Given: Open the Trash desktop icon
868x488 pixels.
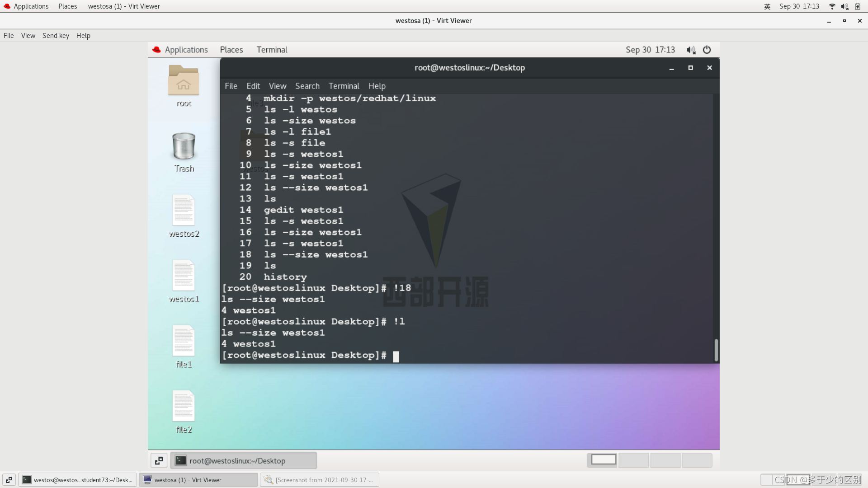Looking at the screenshot, I should click(184, 147).
